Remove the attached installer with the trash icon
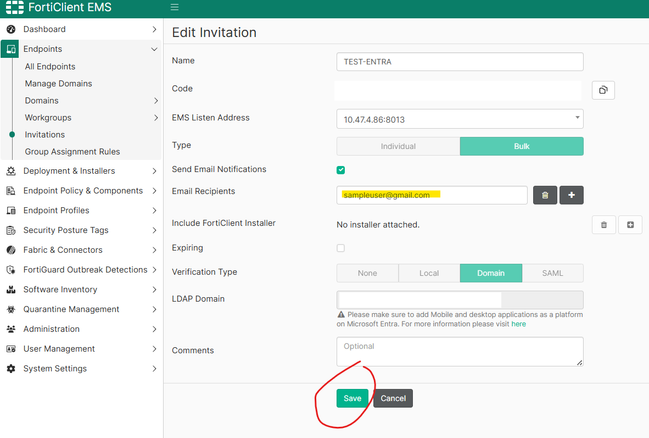The image size is (649, 438). 604,225
